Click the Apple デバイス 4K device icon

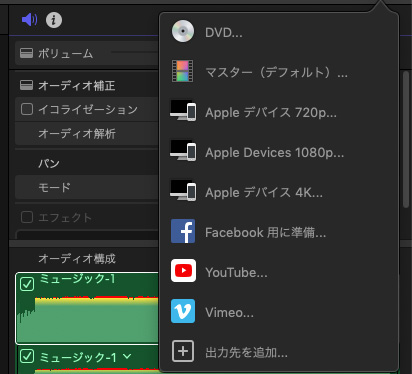[183, 191]
